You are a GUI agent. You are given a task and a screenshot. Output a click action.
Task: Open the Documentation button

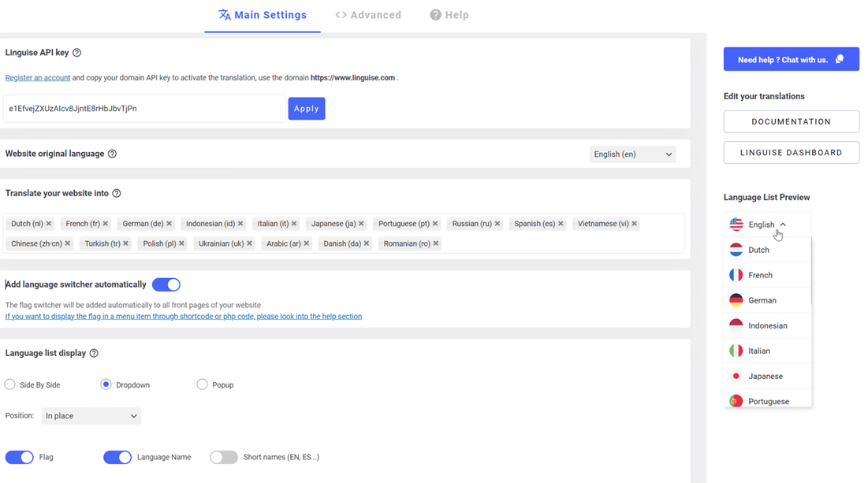[791, 121]
